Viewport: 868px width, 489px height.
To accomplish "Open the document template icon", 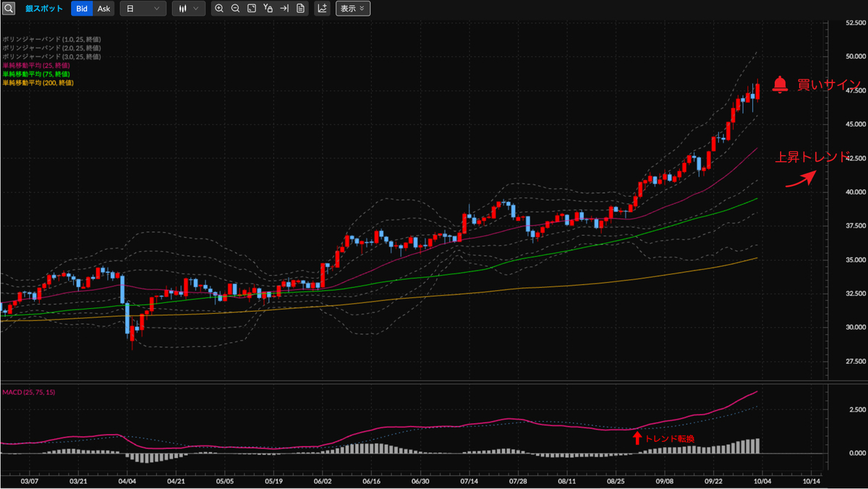I will (x=301, y=9).
